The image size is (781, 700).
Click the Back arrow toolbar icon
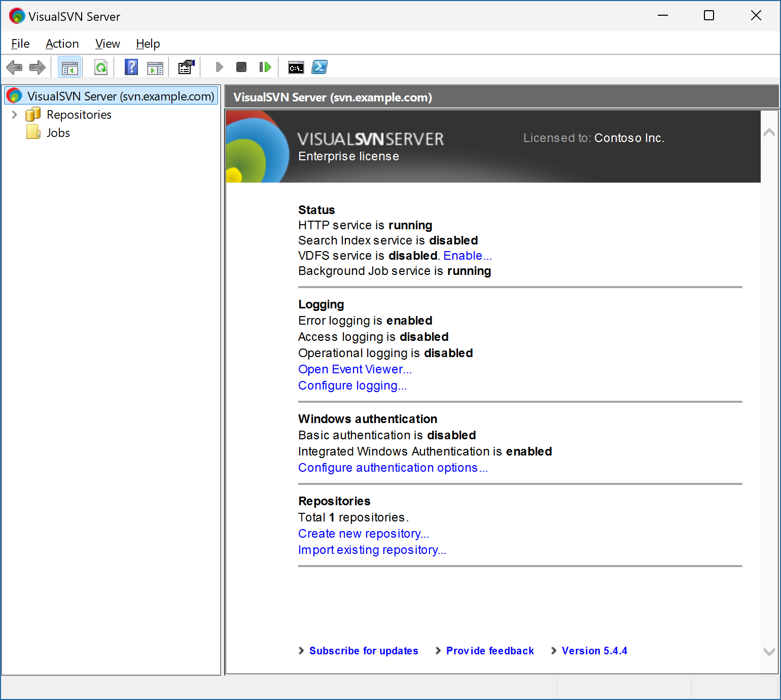coord(14,67)
